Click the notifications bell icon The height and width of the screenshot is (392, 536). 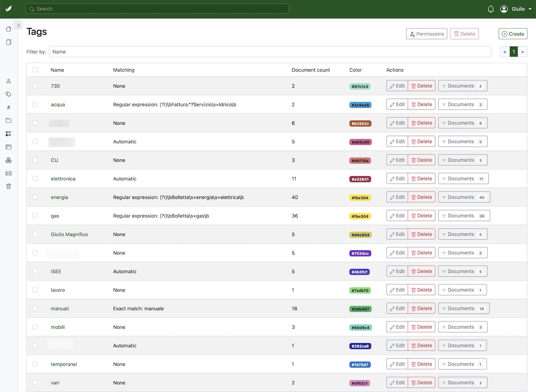pos(491,9)
